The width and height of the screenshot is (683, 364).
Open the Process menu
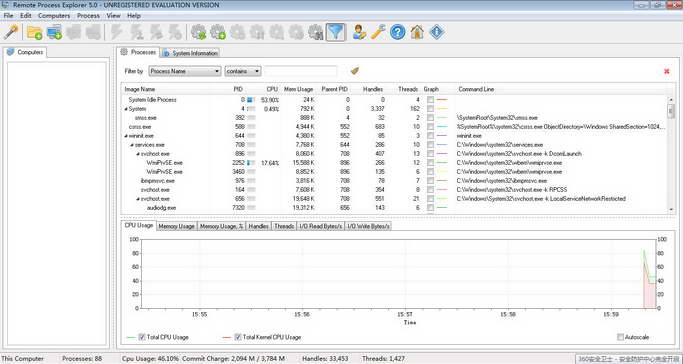(x=88, y=16)
